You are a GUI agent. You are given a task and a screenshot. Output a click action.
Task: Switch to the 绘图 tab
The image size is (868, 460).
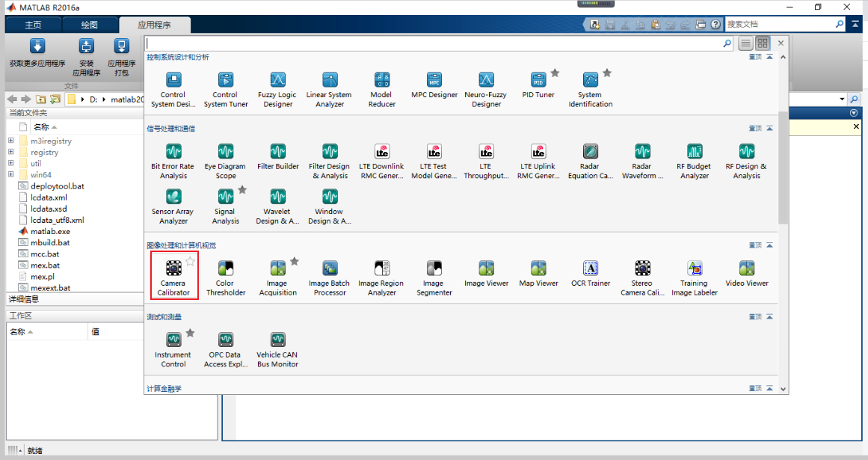[90, 25]
